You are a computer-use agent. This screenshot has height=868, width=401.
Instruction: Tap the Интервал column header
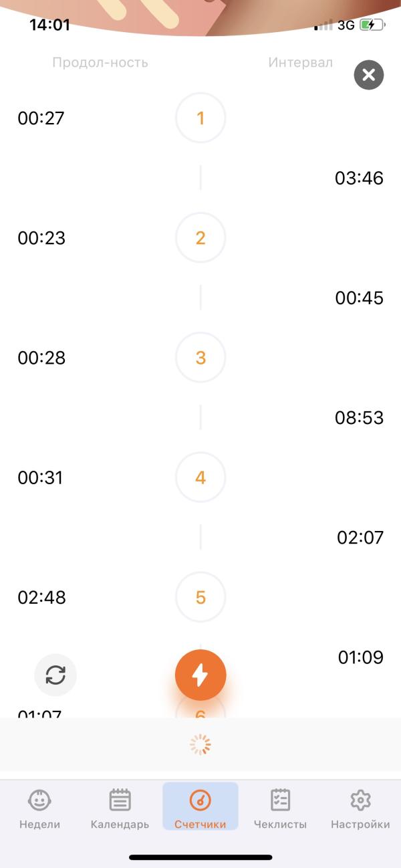[301, 63]
